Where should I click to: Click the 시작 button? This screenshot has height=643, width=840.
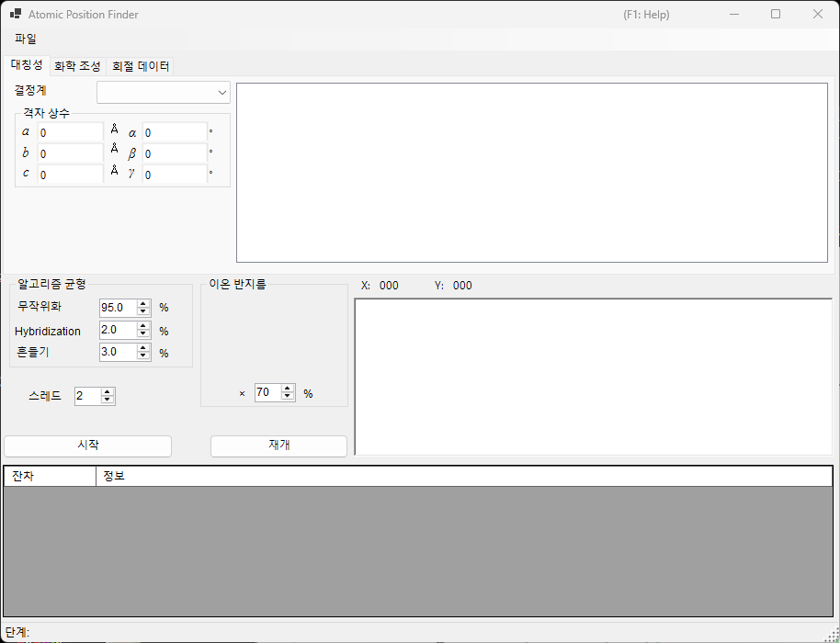pyautogui.click(x=88, y=446)
